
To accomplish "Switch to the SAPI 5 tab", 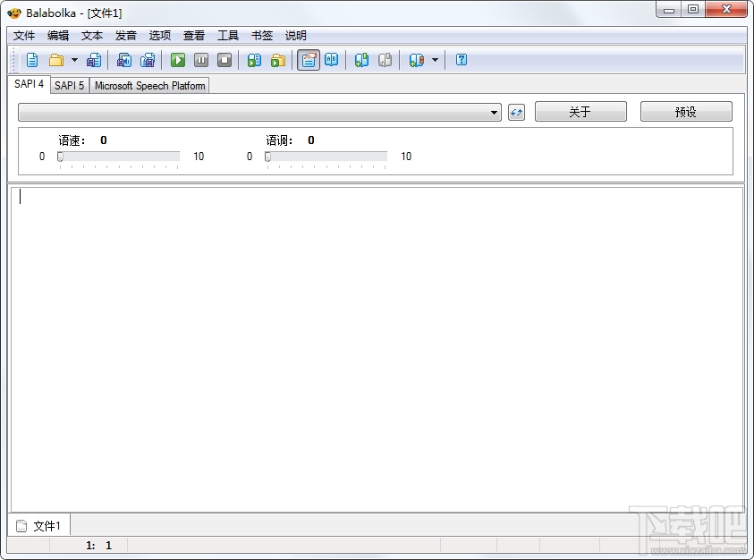I will [69, 86].
